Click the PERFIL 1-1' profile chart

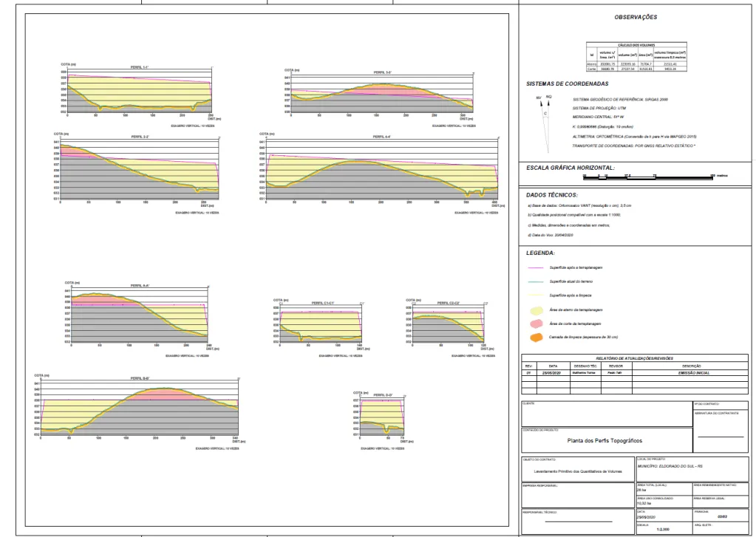(139, 92)
